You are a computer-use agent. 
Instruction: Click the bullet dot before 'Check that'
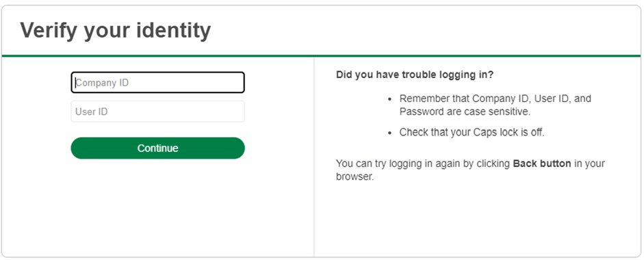pos(391,133)
